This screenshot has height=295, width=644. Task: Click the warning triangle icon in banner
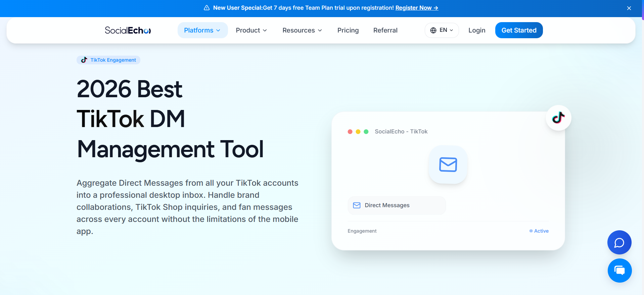click(207, 8)
